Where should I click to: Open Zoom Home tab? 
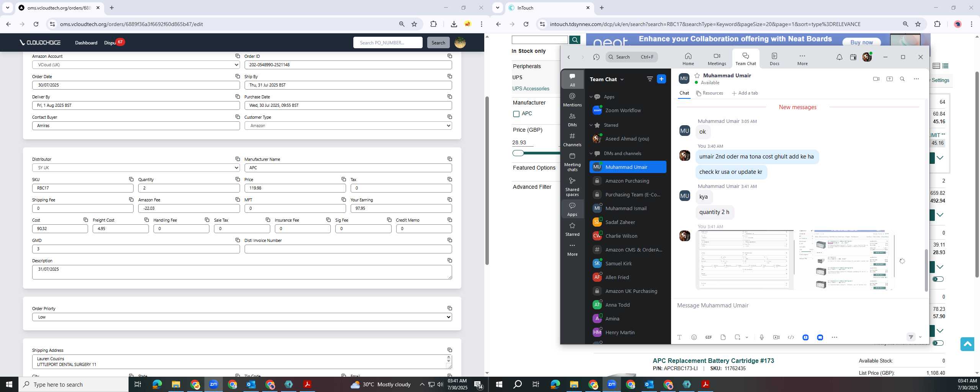[x=688, y=59]
